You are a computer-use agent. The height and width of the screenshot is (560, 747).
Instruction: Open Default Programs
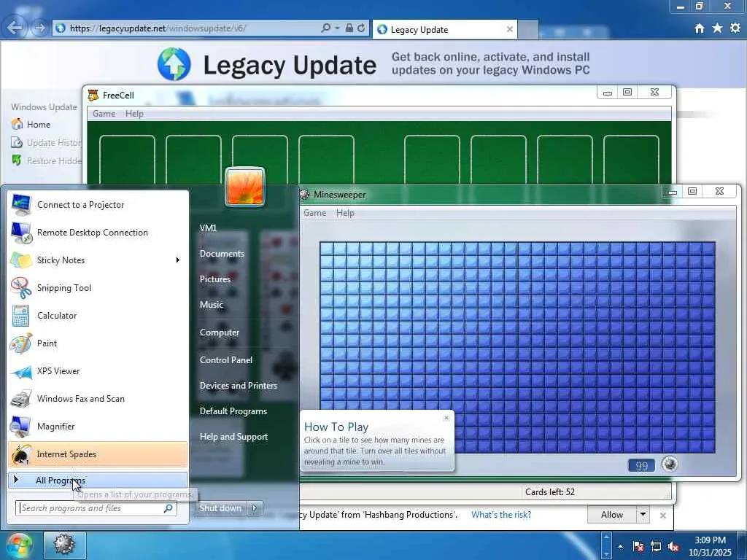click(233, 411)
